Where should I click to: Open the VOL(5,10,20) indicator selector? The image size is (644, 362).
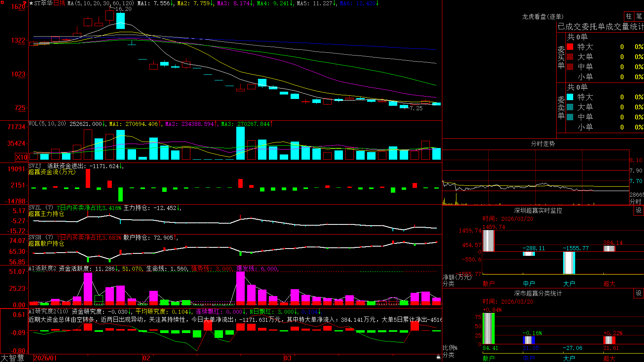pos(47,123)
